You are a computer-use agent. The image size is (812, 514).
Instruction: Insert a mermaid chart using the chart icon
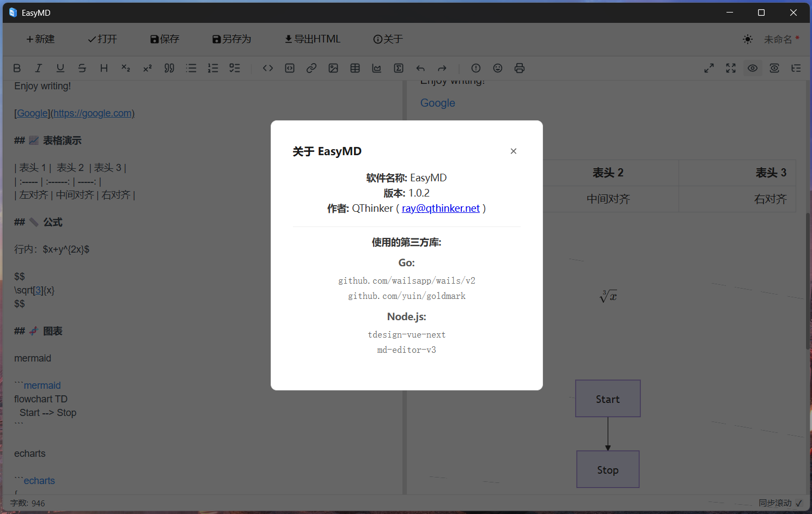[x=376, y=68]
